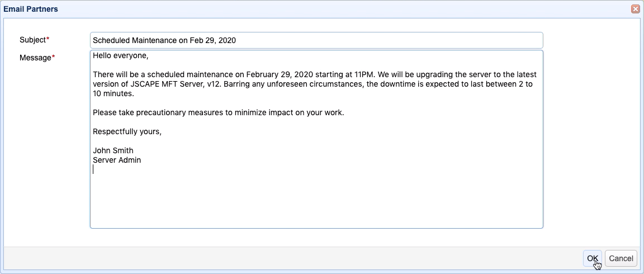The width and height of the screenshot is (644, 274).
Task: Close the Email Partners dialog
Action: tap(635, 9)
